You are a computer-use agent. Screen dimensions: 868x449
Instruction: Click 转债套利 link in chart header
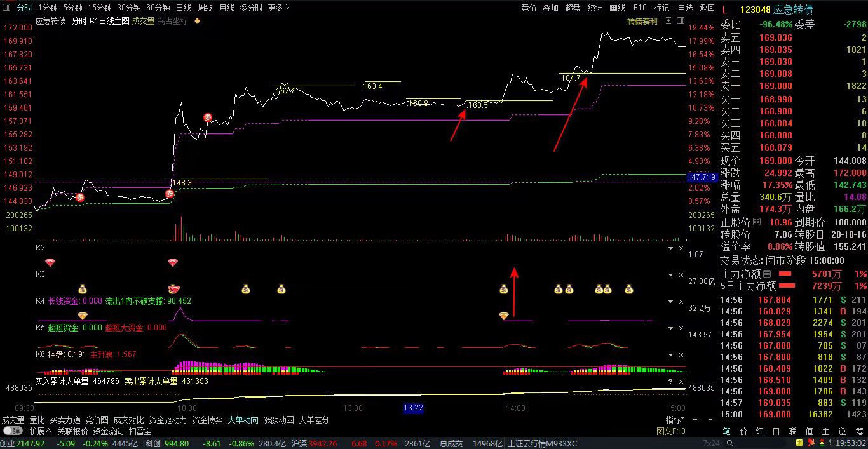(x=642, y=21)
